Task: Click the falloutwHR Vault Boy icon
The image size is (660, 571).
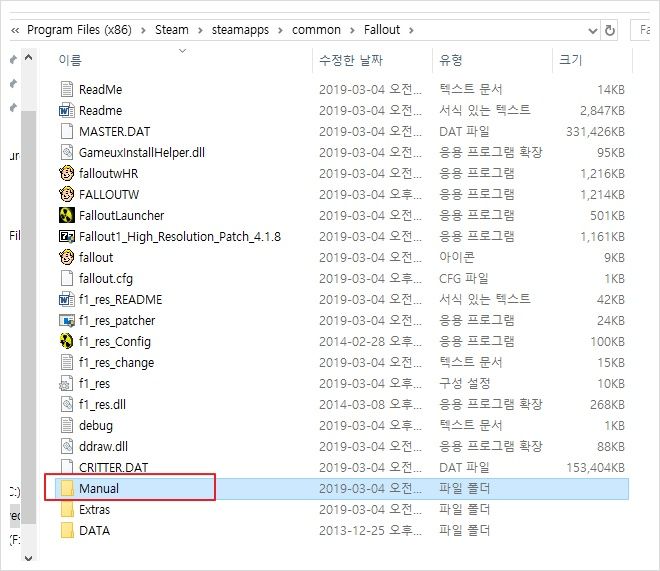Action: (x=67, y=173)
